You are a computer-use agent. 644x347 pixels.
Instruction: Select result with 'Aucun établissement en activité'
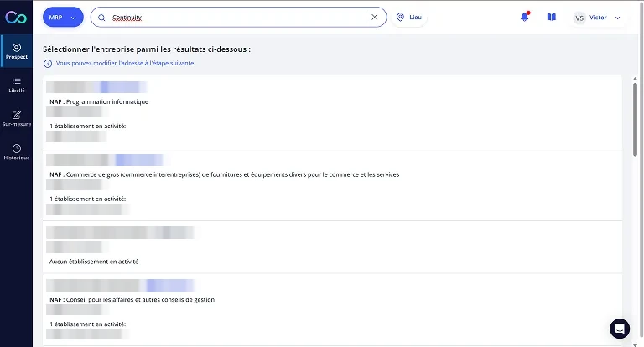click(332, 247)
